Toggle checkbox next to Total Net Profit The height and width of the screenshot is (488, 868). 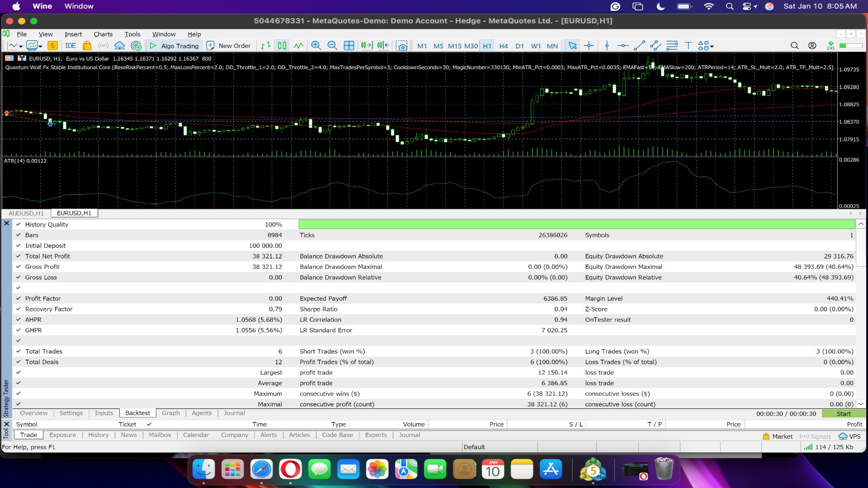pyautogui.click(x=19, y=256)
